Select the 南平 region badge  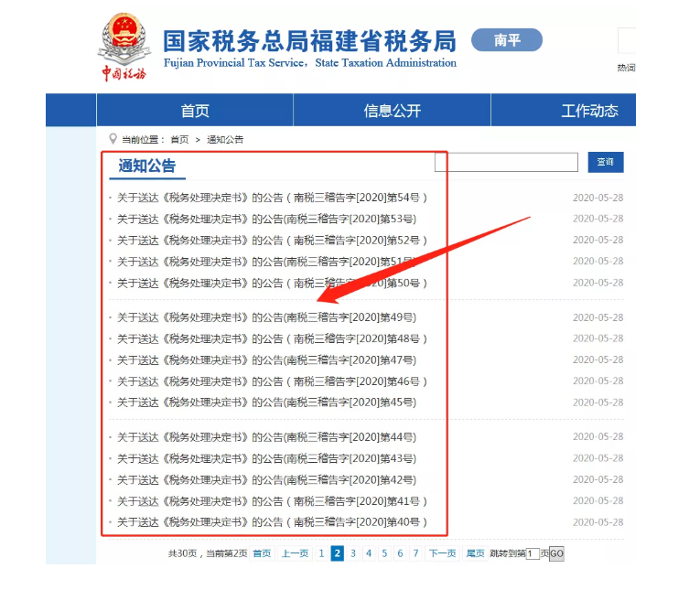pyautogui.click(x=507, y=40)
